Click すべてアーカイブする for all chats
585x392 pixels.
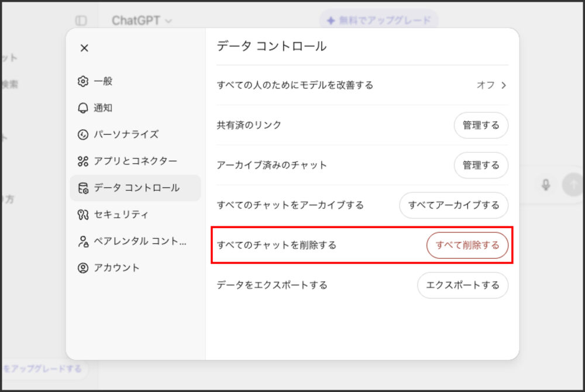click(454, 205)
